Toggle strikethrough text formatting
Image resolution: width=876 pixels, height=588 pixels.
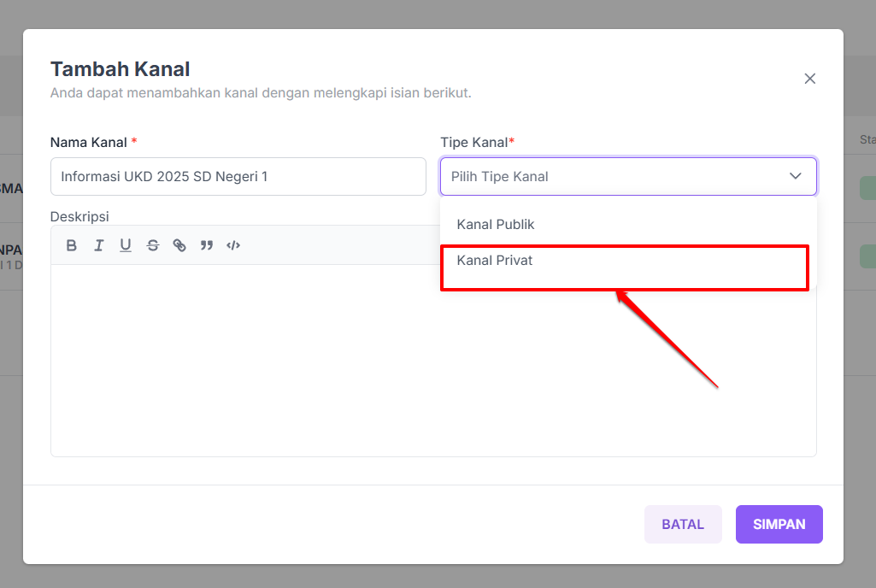click(153, 245)
